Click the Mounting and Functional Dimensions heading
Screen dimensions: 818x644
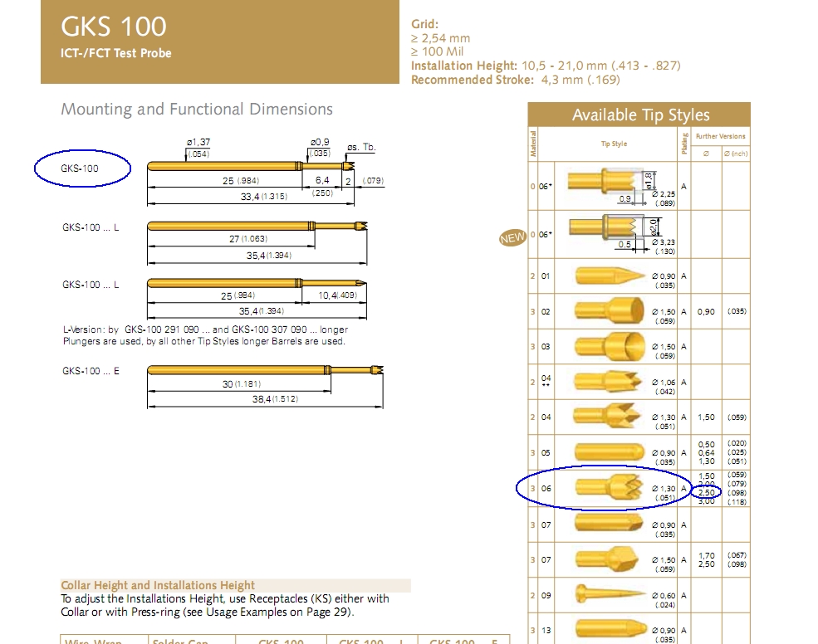(197, 109)
